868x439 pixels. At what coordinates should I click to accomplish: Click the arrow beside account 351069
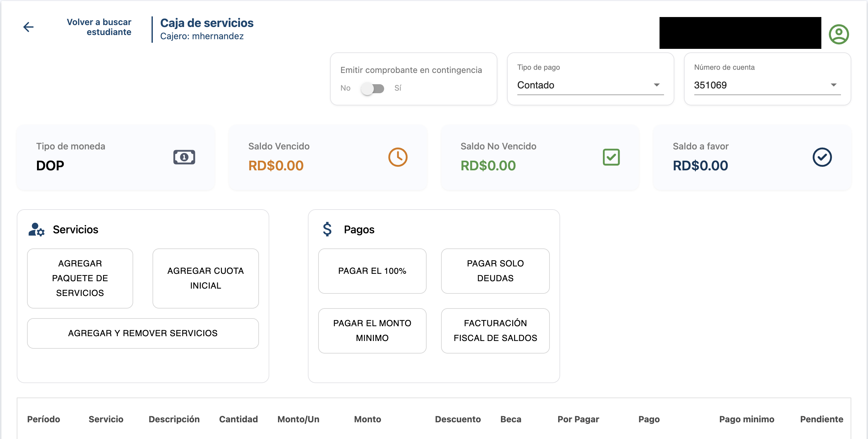(833, 85)
